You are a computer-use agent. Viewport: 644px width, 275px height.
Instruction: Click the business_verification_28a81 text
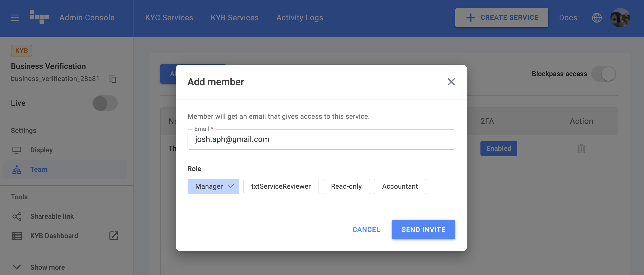point(55,79)
